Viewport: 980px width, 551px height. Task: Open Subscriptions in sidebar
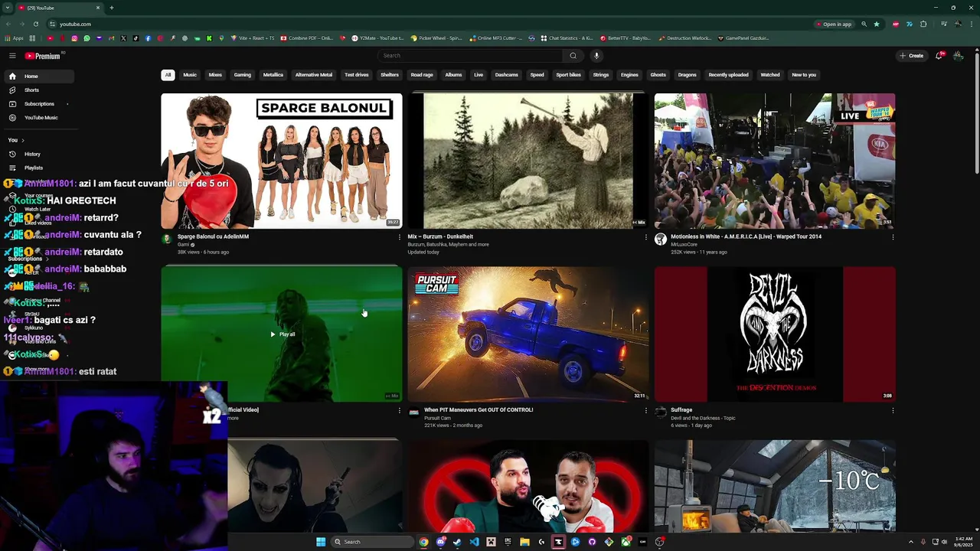click(38, 103)
